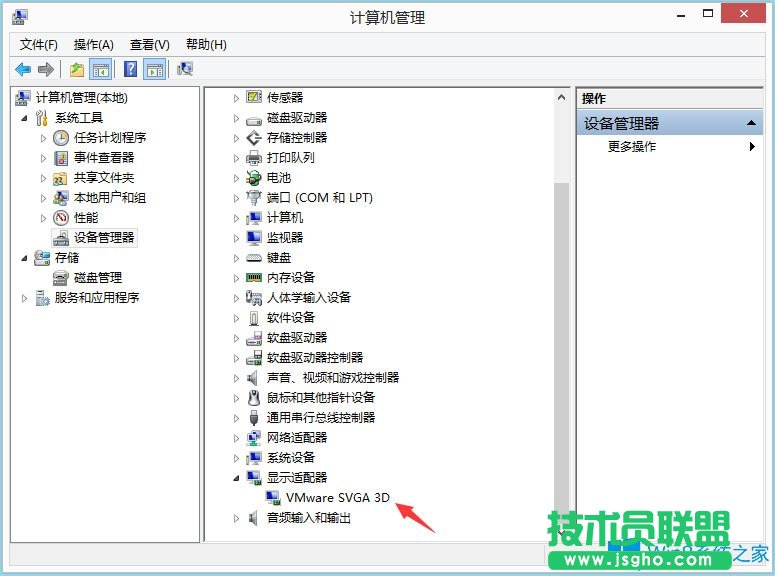Click the 软盘驱动器 floppy drive icon
The width and height of the screenshot is (775, 576).
click(254, 338)
